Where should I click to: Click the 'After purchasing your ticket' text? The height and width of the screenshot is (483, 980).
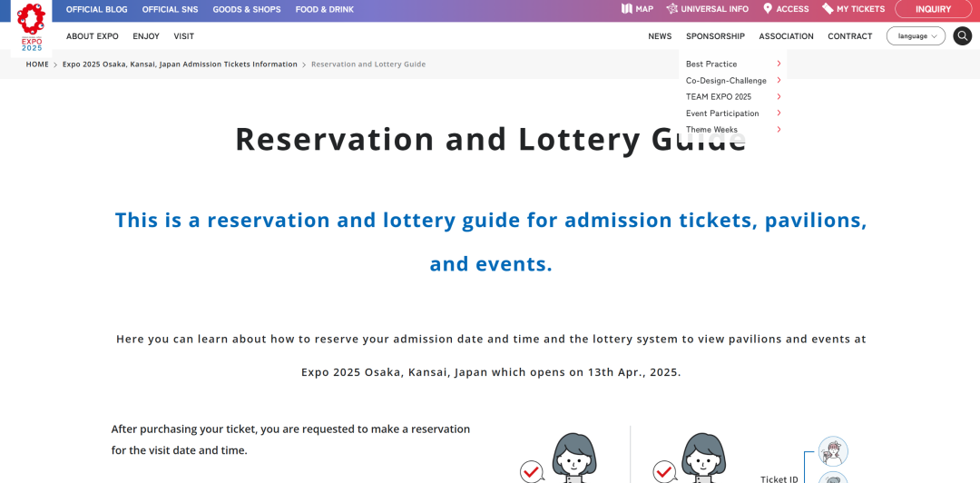click(x=290, y=439)
